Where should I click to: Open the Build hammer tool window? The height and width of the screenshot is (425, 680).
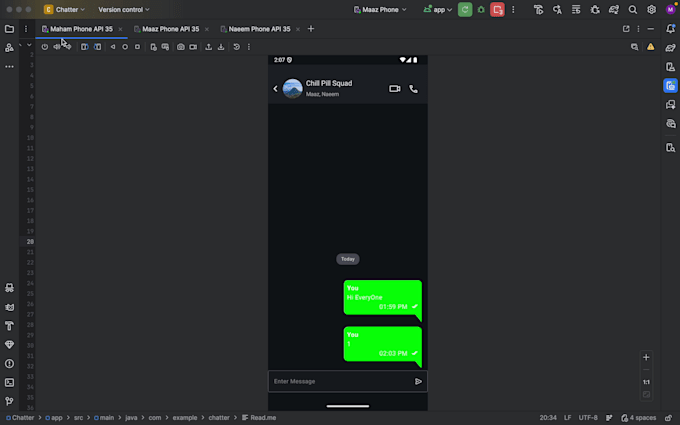click(9, 326)
